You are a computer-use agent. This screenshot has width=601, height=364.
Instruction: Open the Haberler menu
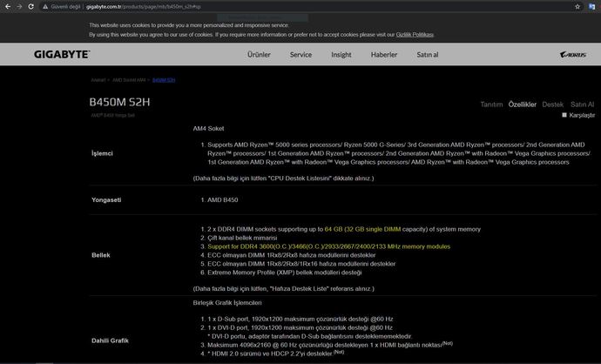tap(384, 54)
